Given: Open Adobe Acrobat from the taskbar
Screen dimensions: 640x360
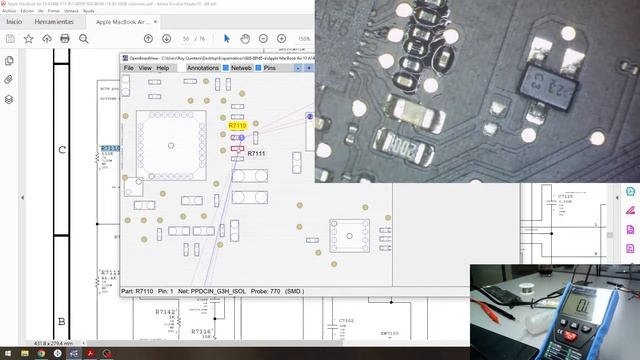Looking at the screenshot, I should point(90,353).
